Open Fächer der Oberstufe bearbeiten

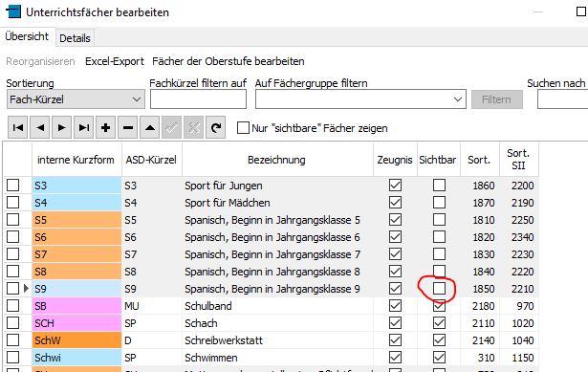[x=229, y=61]
